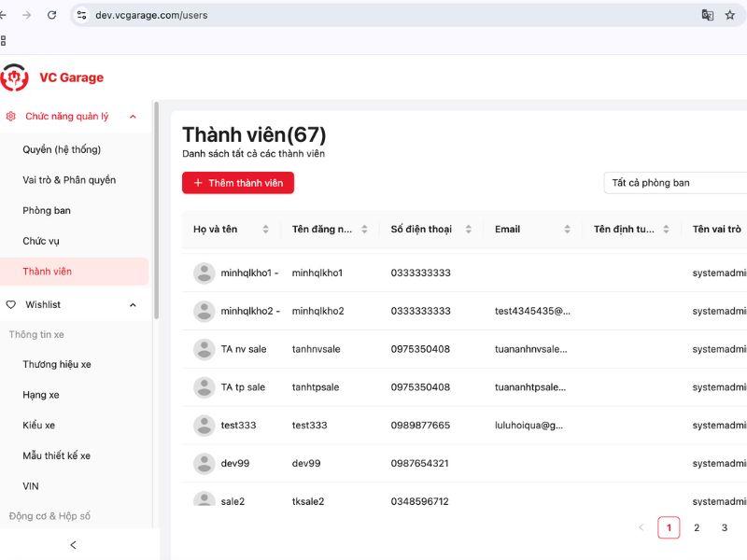Toggle sort arrows on the Email column

(x=567, y=230)
